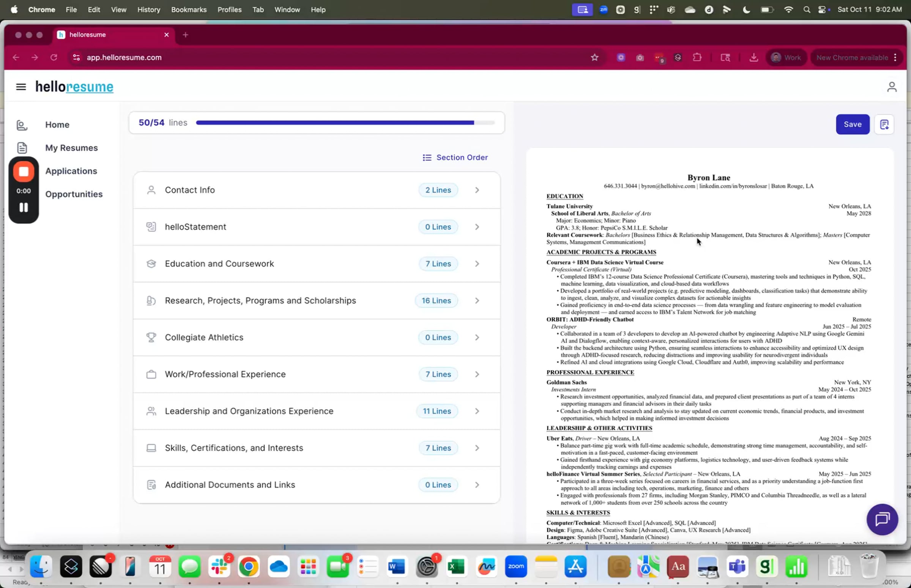
Task: Reload the helloresume page
Action: coord(54,57)
